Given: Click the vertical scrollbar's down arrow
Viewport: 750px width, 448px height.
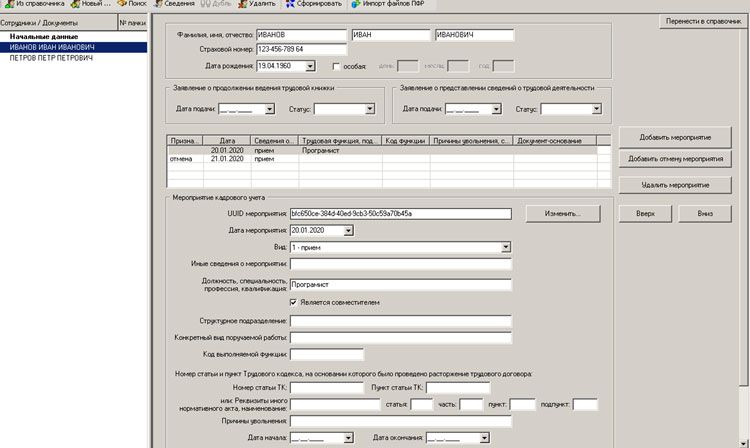Looking at the screenshot, I should 743,443.
